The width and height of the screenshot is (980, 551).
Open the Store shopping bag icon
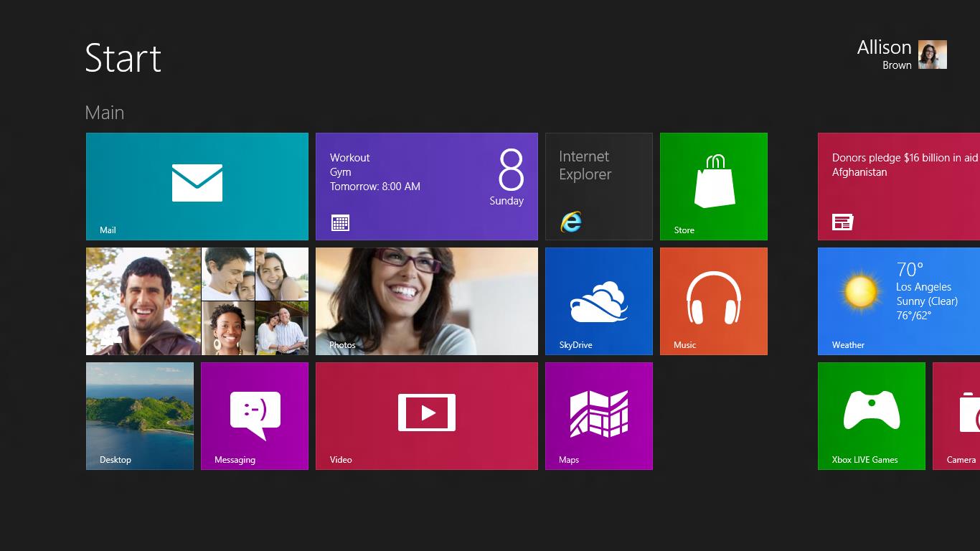click(x=715, y=181)
